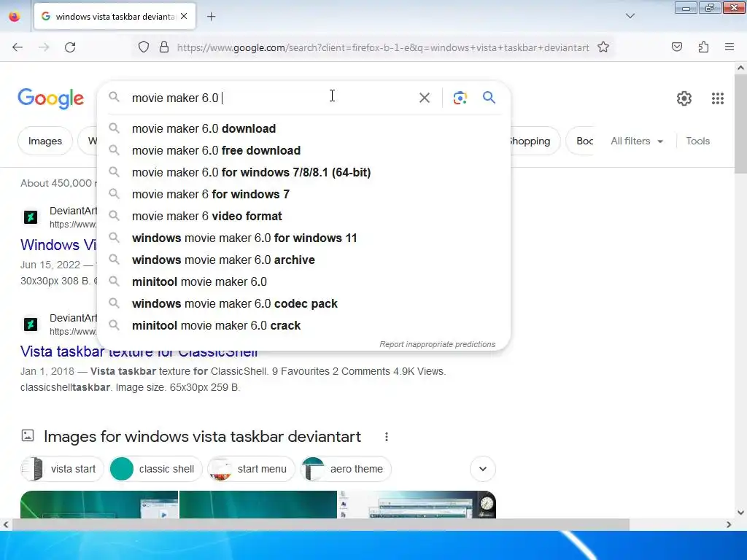
Task: Pick windows movie maker 6.0 archive suggestion
Action: (x=304, y=260)
